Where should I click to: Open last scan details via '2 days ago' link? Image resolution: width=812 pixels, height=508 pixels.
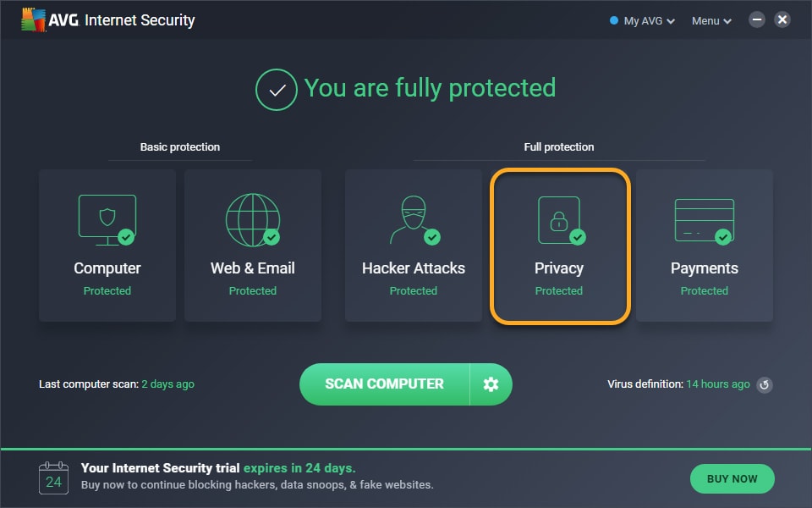167,384
